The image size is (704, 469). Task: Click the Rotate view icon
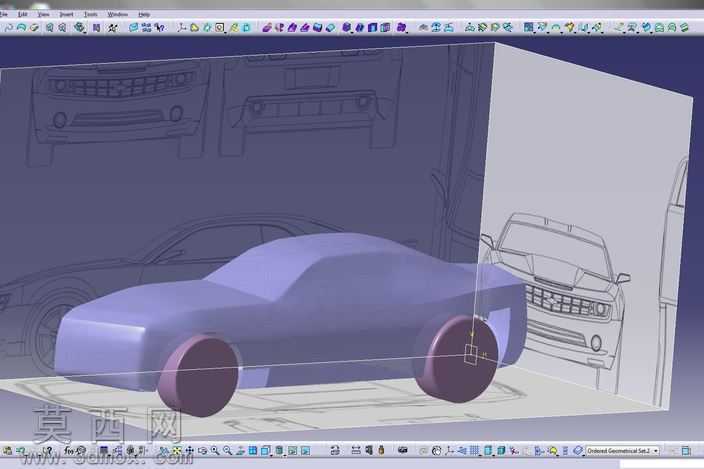202,450
